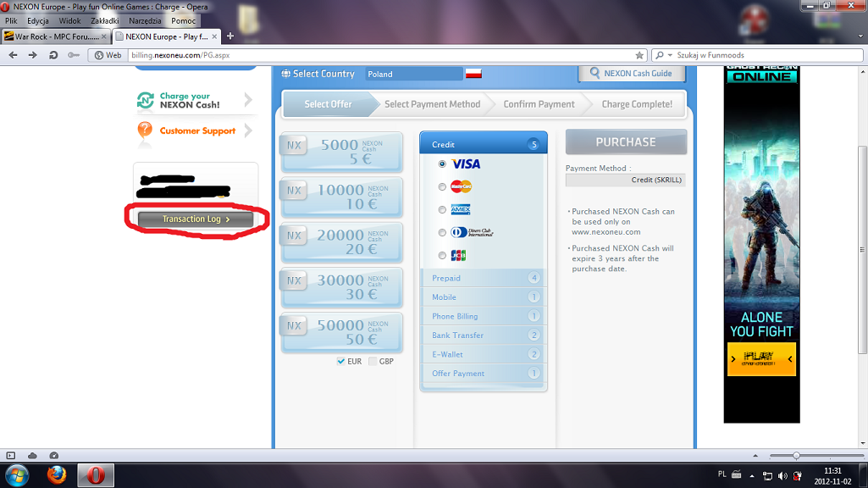Open the NEXON Cash Guide
The image size is (868, 488).
coord(631,73)
